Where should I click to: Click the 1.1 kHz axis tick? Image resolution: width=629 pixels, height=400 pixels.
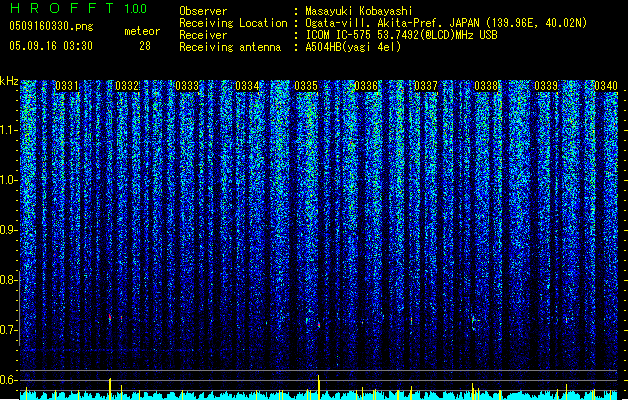pyautogui.click(x=9, y=130)
